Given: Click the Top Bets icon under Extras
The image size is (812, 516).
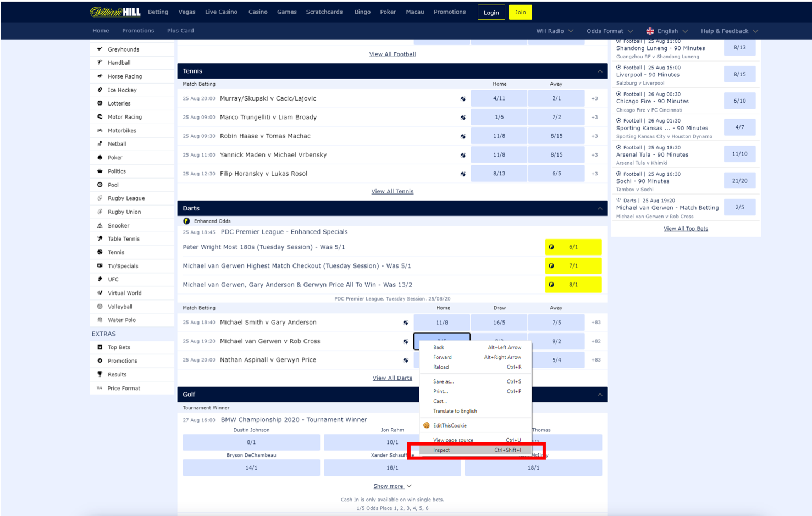Looking at the screenshot, I should pyautogui.click(x=100, y=347).
